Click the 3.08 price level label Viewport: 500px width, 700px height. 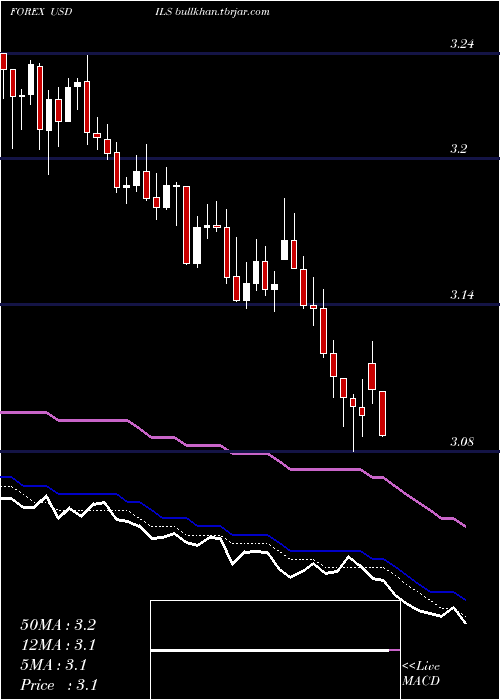pos(462,442)
